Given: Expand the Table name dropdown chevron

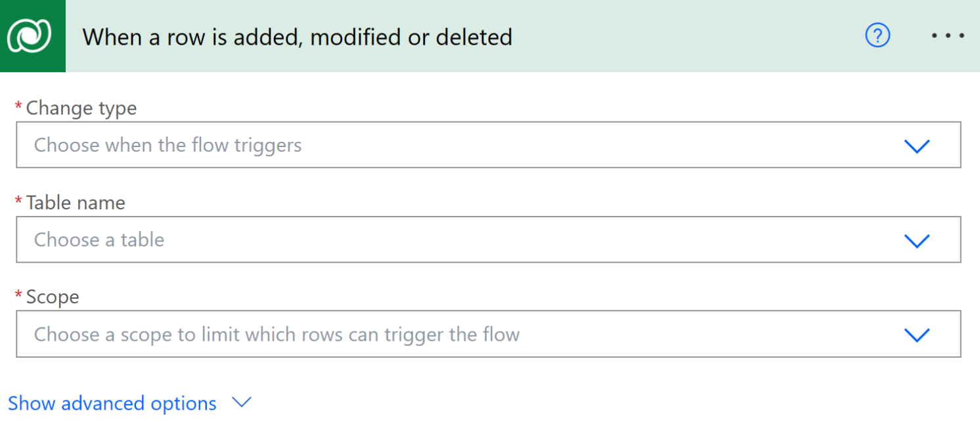Looking at the screenshot, I should point(917,240).
